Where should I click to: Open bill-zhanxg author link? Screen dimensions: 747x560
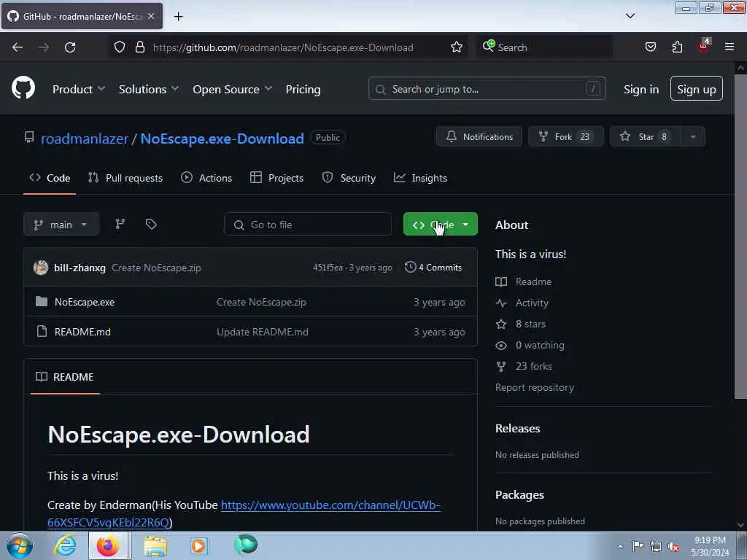(80, 268)
